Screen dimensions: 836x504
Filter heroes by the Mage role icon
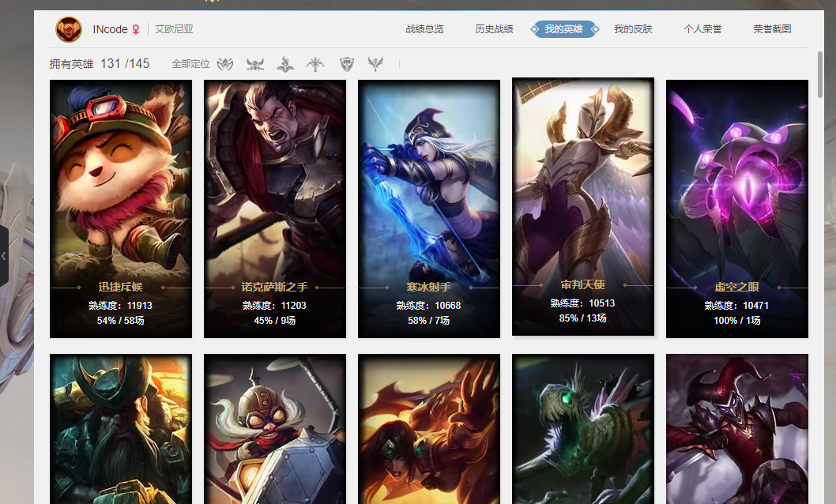click(x=285, y=65)
